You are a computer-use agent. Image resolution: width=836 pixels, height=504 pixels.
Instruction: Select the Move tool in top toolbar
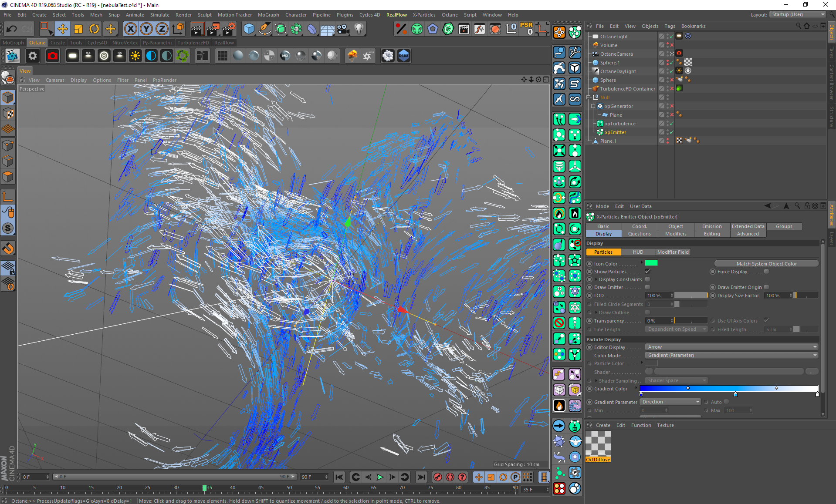[x=62, y=29]
